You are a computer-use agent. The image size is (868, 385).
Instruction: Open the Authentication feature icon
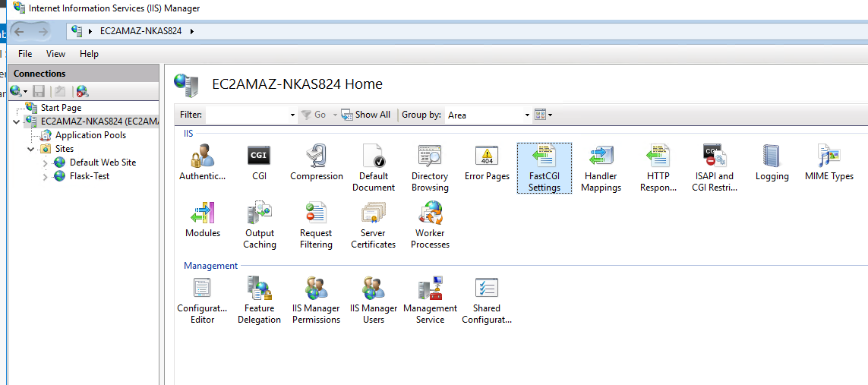click(x=203, y=163)
